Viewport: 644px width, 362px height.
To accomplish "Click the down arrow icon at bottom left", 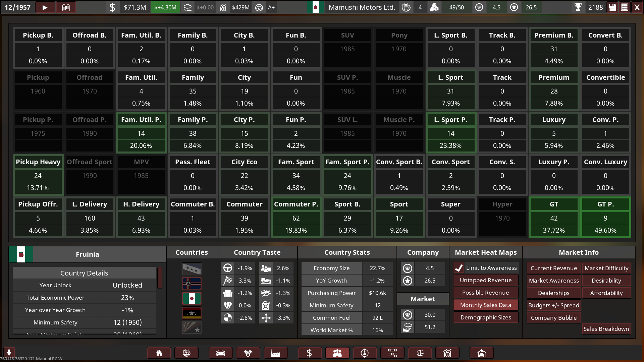I will (x=9, y=352).
